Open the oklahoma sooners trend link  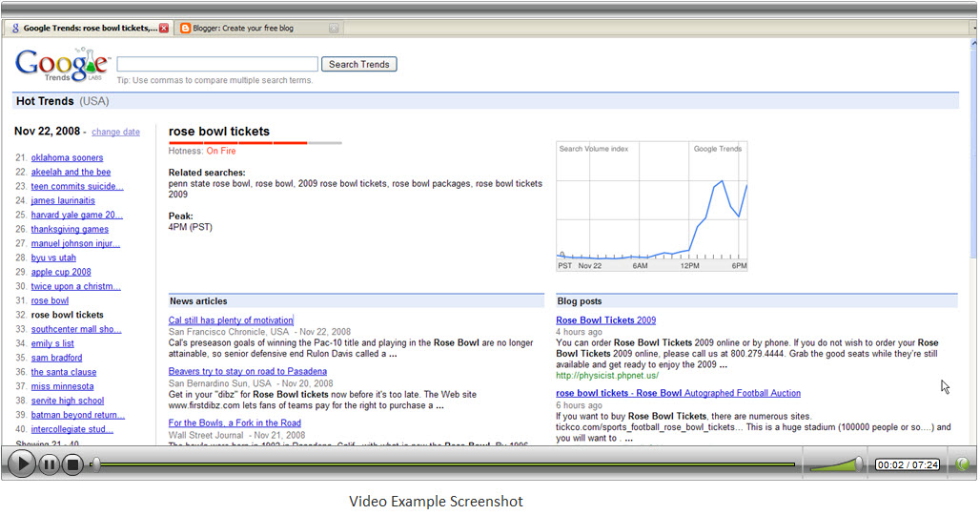pos(67,158)
